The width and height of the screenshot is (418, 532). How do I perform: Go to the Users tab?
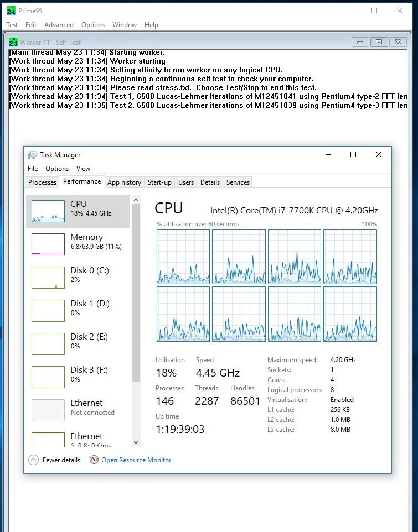click(186, 182)
